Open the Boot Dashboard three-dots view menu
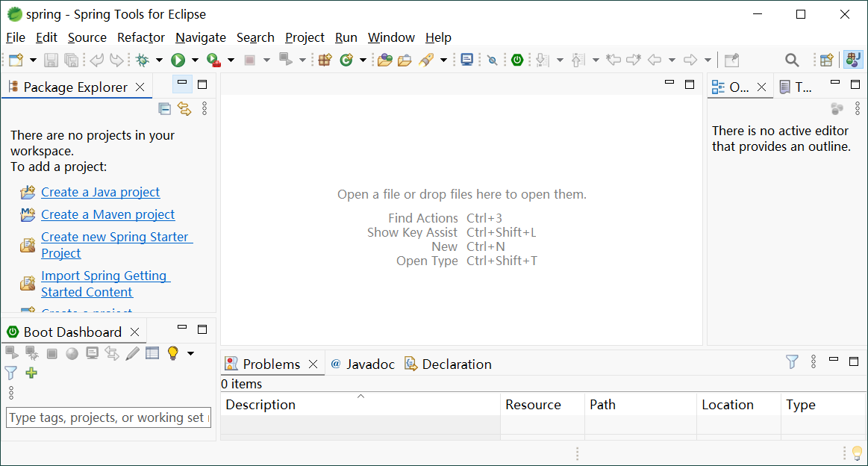868x466 pixels. pyautogui.click(x=11, y=393)
